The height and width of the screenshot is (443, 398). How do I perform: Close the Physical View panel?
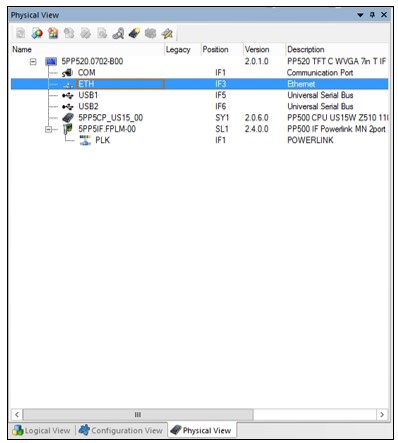tap(384, 15)
